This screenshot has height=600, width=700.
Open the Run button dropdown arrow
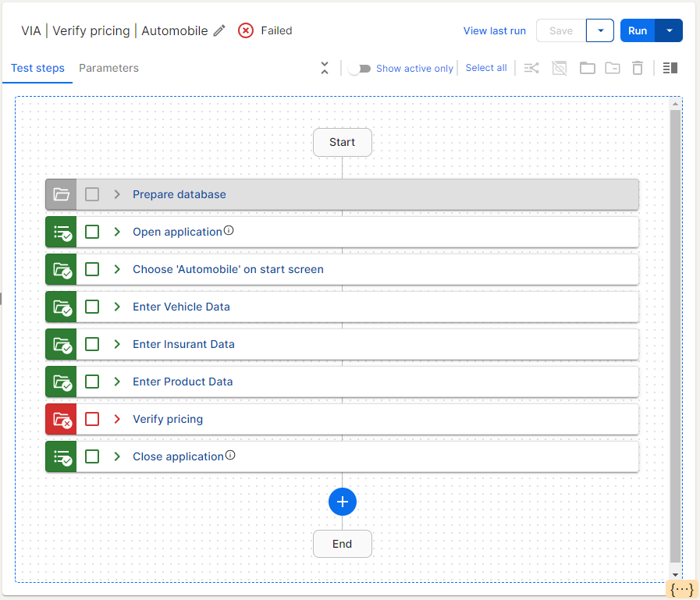(x=670, y=30)
